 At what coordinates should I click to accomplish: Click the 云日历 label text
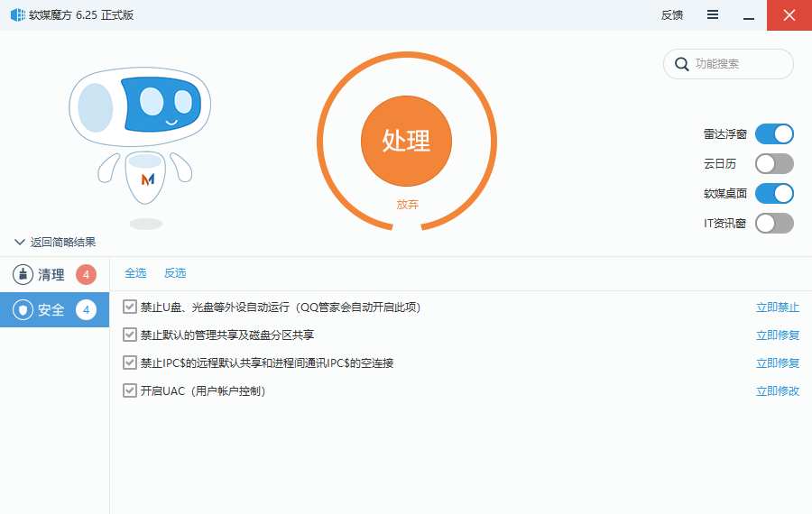click(720, 164)
